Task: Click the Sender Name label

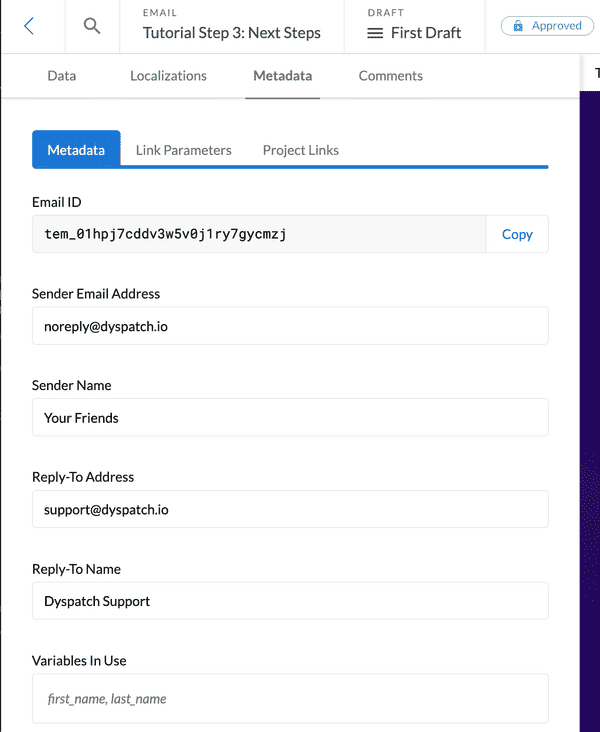Action: pos(71,385)
